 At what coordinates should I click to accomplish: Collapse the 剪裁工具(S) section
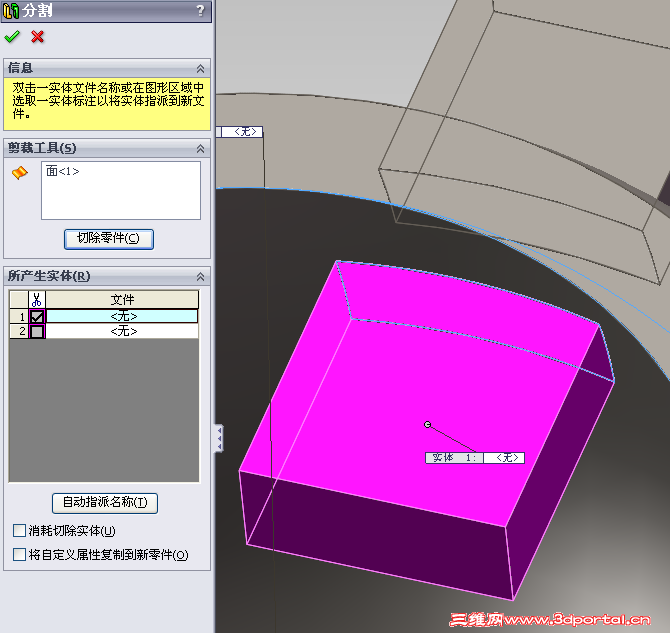click(200, 148)
